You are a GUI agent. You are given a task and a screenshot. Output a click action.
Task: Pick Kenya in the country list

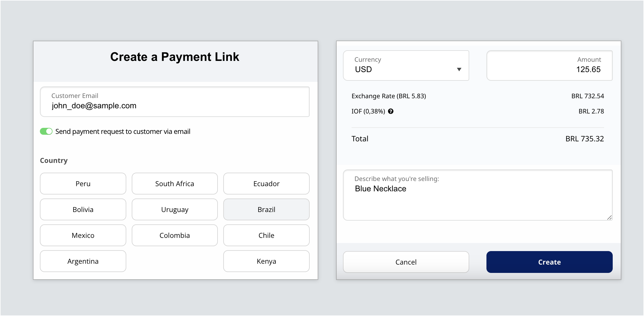(266, 261)
